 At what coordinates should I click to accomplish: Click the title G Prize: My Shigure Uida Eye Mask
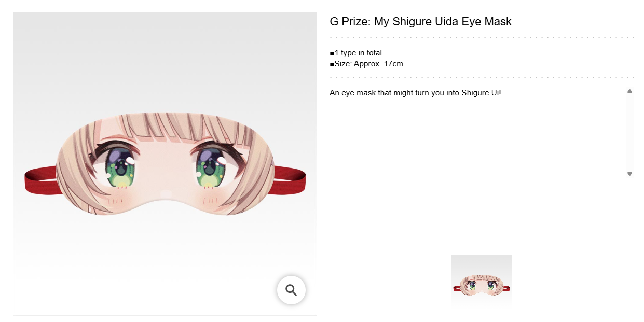(x=420, y=22)
